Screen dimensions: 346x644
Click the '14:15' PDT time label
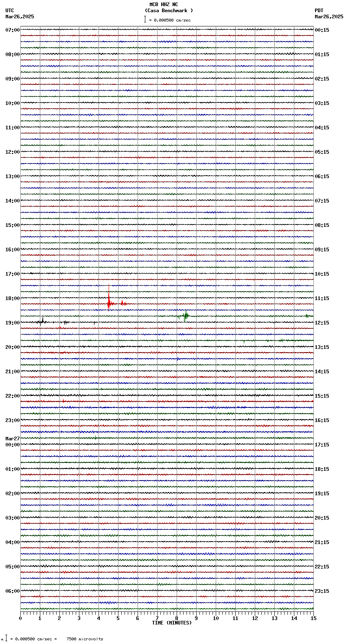pos(322,372)
